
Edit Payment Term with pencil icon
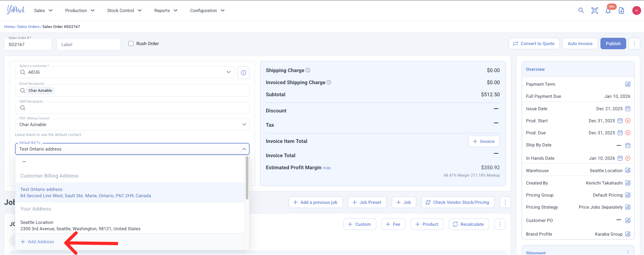point(627,84)
